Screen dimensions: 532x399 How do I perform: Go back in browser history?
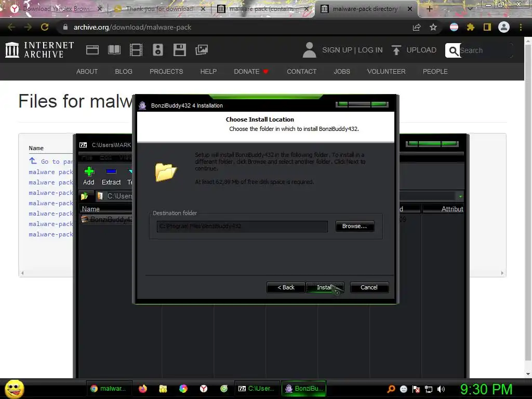tap(11, 27)
